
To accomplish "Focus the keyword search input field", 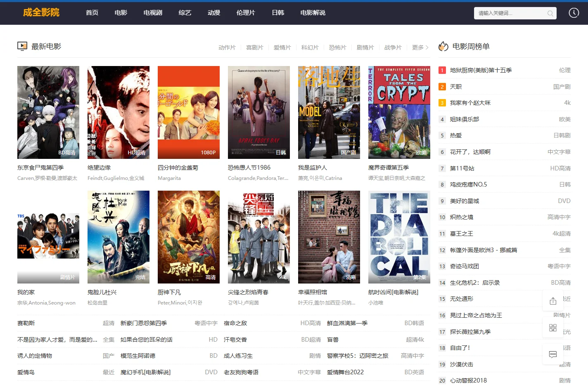I will click(x=511, y=13).
